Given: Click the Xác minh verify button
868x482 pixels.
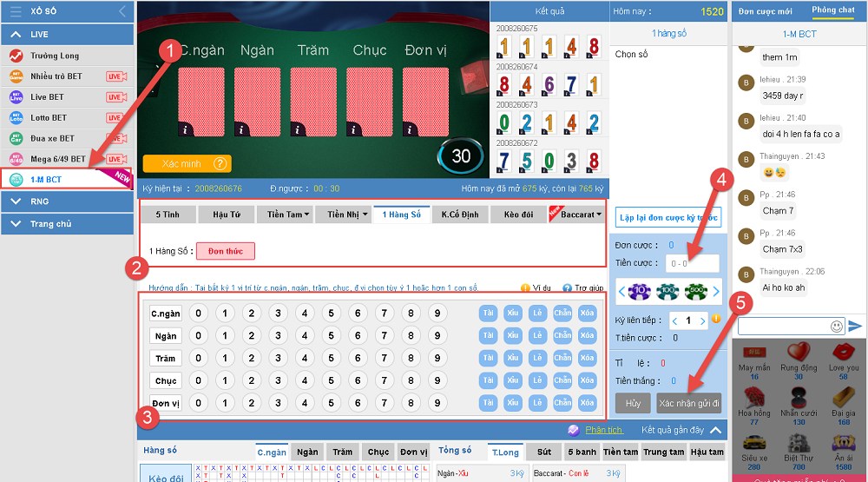Looking at the screenshot, I should click(x=187, y=163).
